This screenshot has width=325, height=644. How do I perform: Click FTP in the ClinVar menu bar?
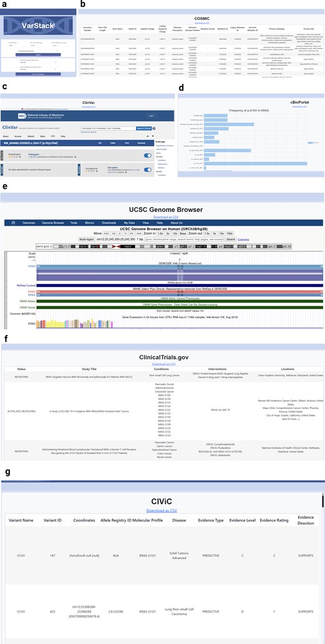click(52, 136)
